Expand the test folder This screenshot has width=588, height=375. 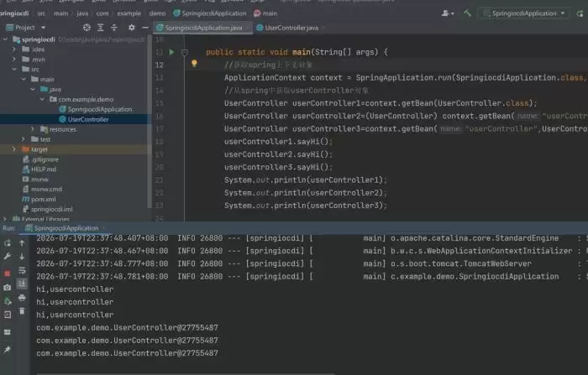[x=24, y=139]
